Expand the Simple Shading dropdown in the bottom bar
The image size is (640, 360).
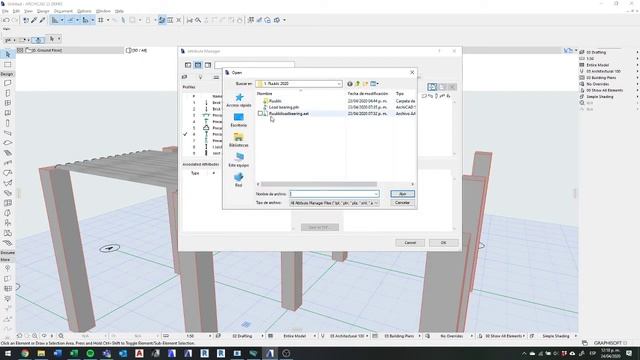pos(576,336)
